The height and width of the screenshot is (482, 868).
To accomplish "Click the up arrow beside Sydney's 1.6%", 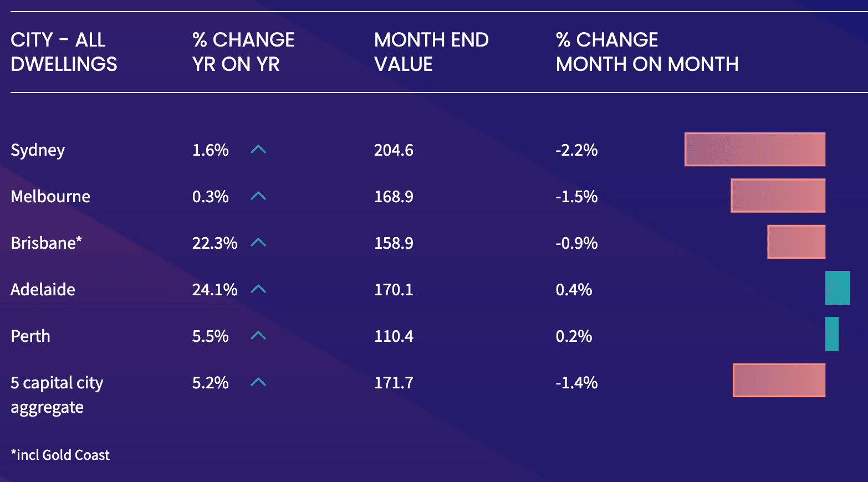I will click(x=258, y=150).
